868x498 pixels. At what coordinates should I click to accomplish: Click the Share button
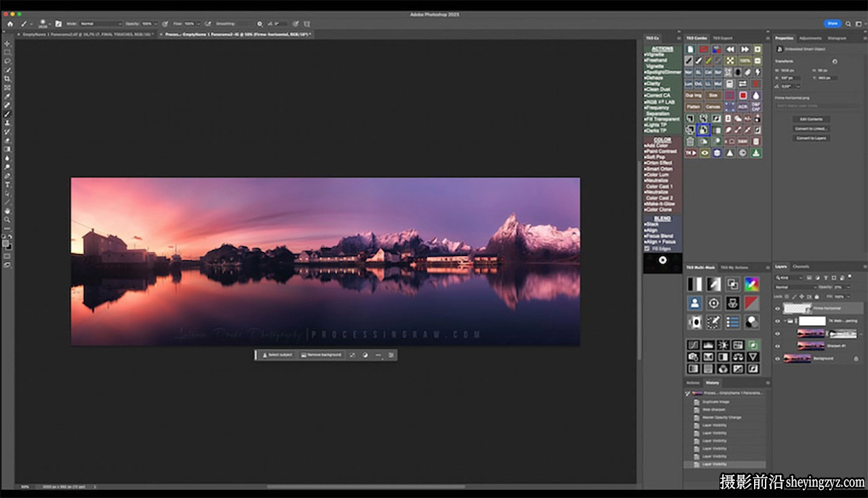832,24
